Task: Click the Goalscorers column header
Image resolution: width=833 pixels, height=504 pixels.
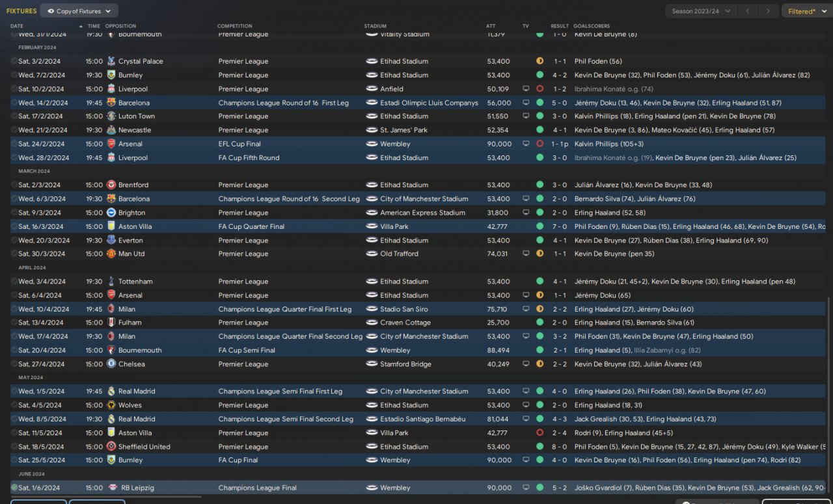Action: [x=592, y=26]
